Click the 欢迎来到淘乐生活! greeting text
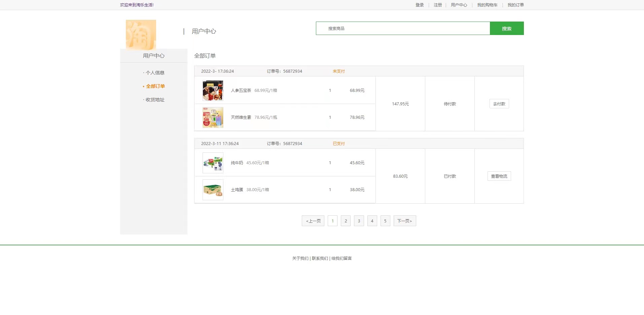This screenshot has height=315, width=644. 137,5
